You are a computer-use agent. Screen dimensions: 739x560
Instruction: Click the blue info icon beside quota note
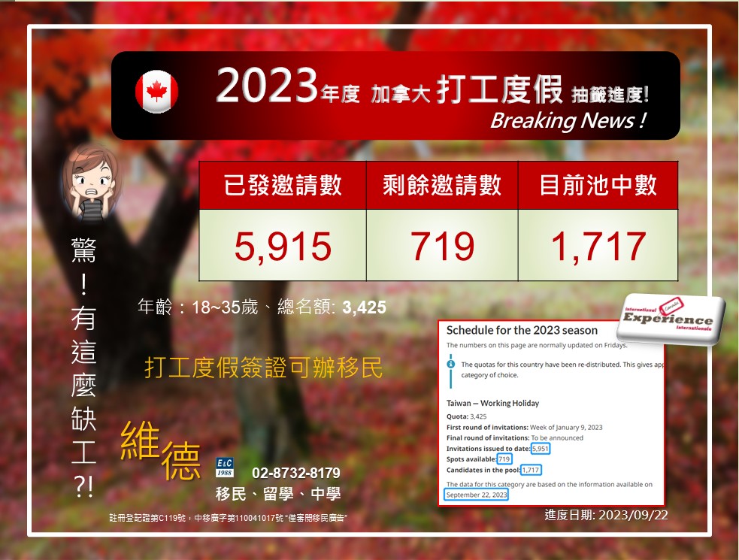click(451, 364)
